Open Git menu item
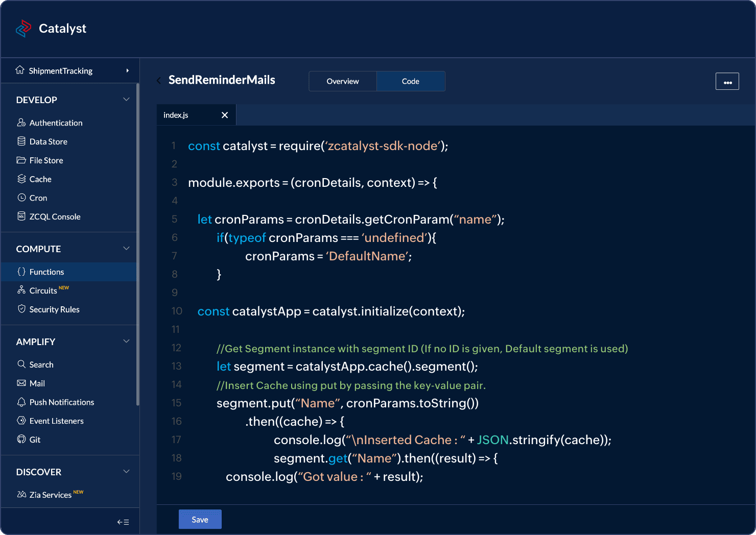756x535 pixels. [x=35, y=440]
